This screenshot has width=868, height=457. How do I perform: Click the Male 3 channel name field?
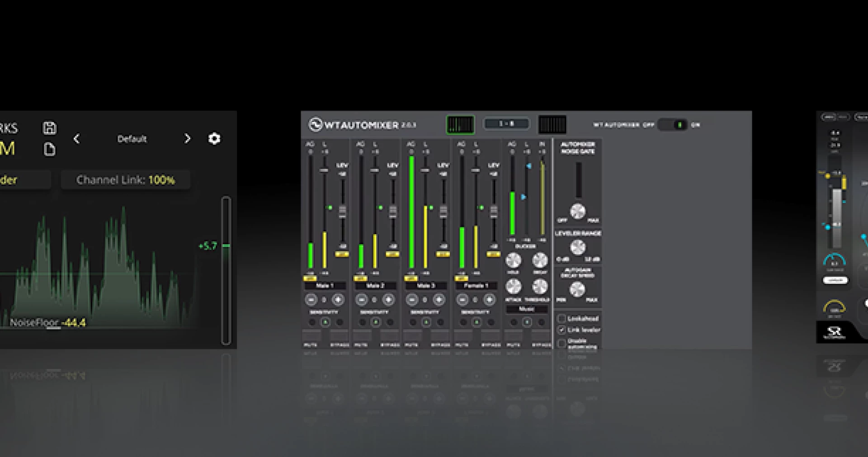pyautogui.click(x=426, y=286)
